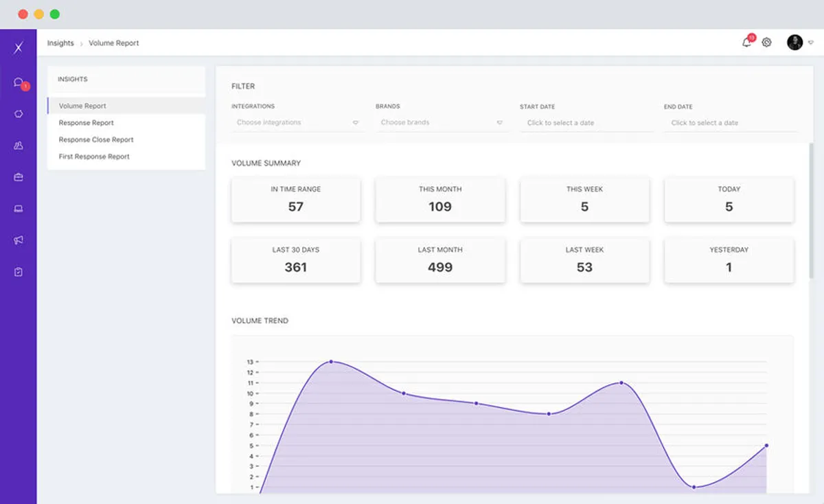The height and width of the screenshot is (504, 824).
Task: Open the laptop icon in the sidebar
Action: 19,209
